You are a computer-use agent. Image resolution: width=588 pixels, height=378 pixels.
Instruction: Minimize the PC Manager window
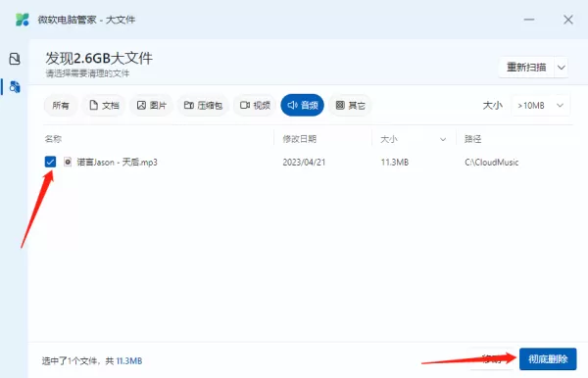[x=529, y=20]
